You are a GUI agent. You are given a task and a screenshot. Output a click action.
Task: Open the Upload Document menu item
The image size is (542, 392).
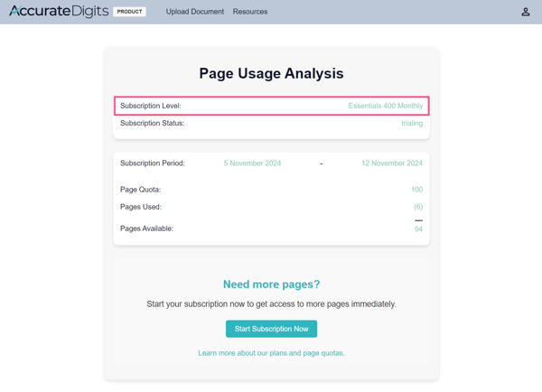click(x=195, y=12)
